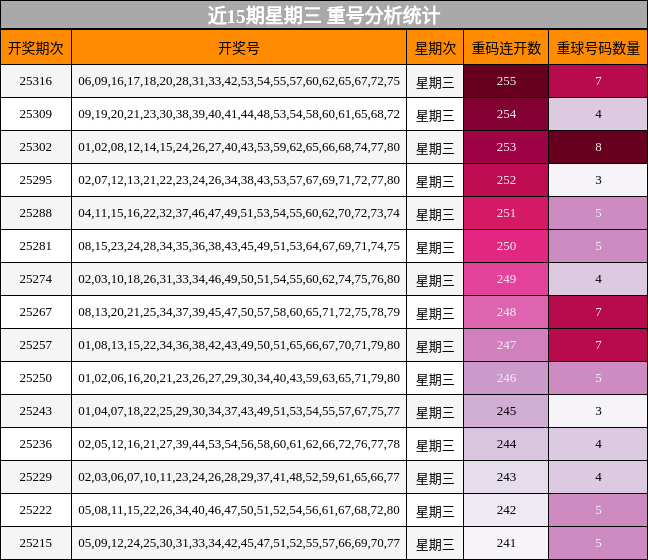Click the draw numbers of issue 25302
Image resolution: width=648 pixels, height=560 pixels.
239,147
